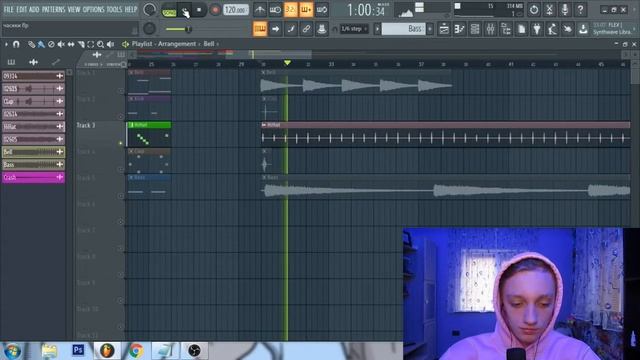Select playlist select tool

[91, 44]
